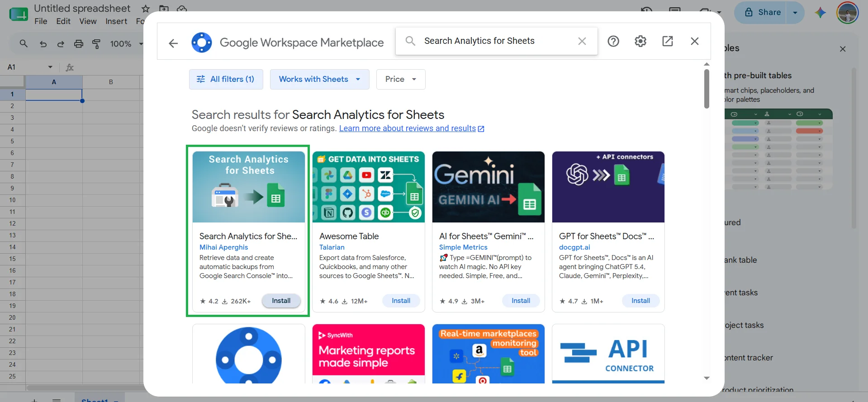Open Gemini sparkle icon in Sheets
The image size is (868, 402).
pyautogui.click(x=820, y=13)
